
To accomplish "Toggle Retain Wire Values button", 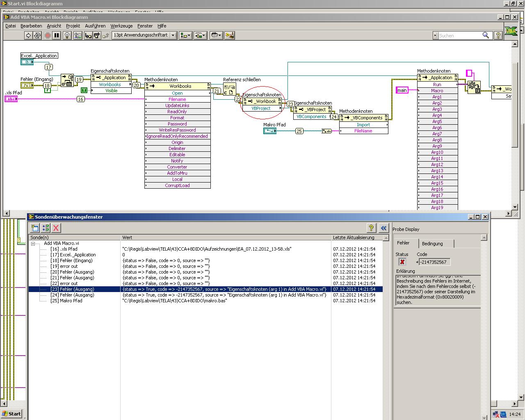I will 78,36.
